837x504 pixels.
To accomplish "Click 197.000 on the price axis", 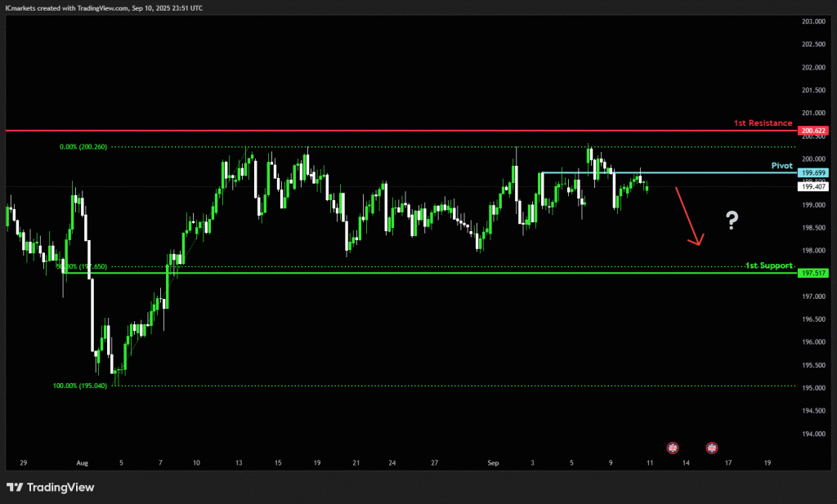I will click(813, 297).
